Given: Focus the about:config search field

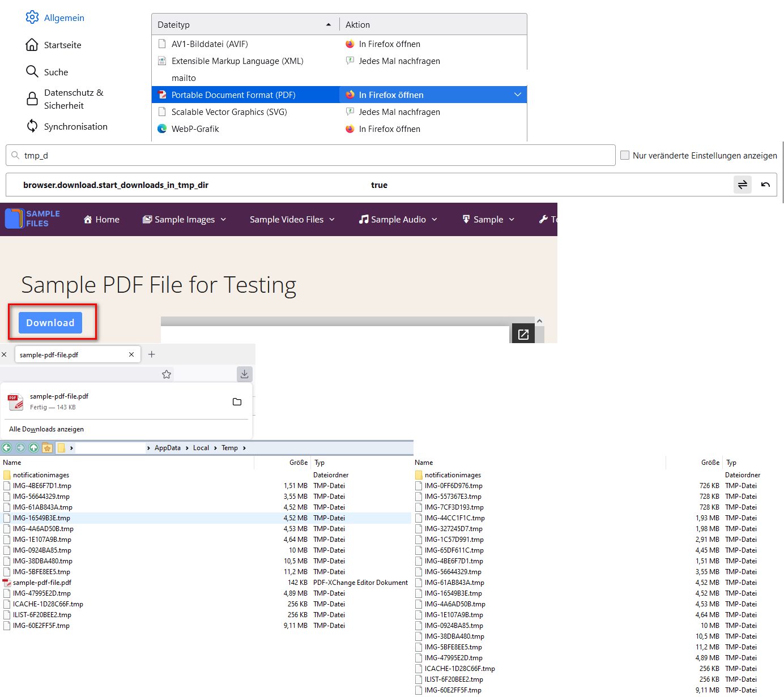Looking at the screenshot, I should pyautogui.click(x=310, y=155).
